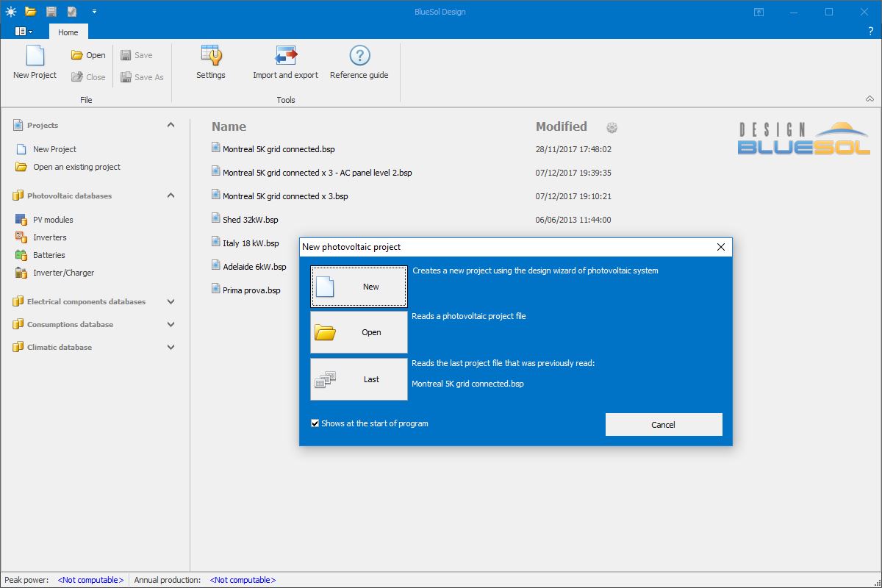Expand the Climatic database section
This screenshot has width=882, height=588.
coord(171,347)
